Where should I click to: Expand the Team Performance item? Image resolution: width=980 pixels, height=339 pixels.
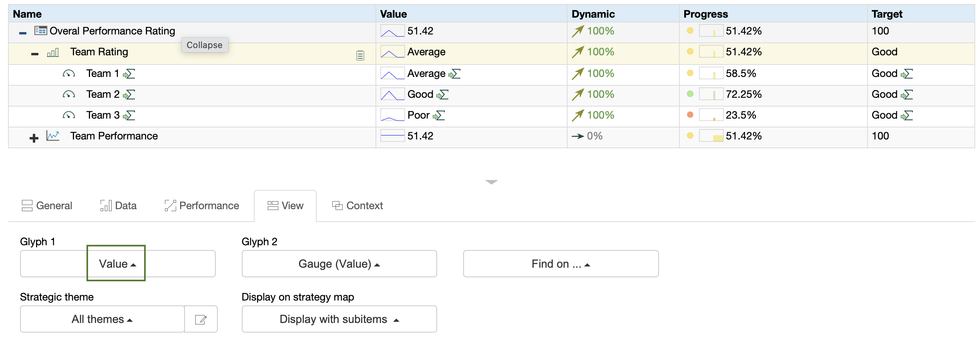[34, 138]
